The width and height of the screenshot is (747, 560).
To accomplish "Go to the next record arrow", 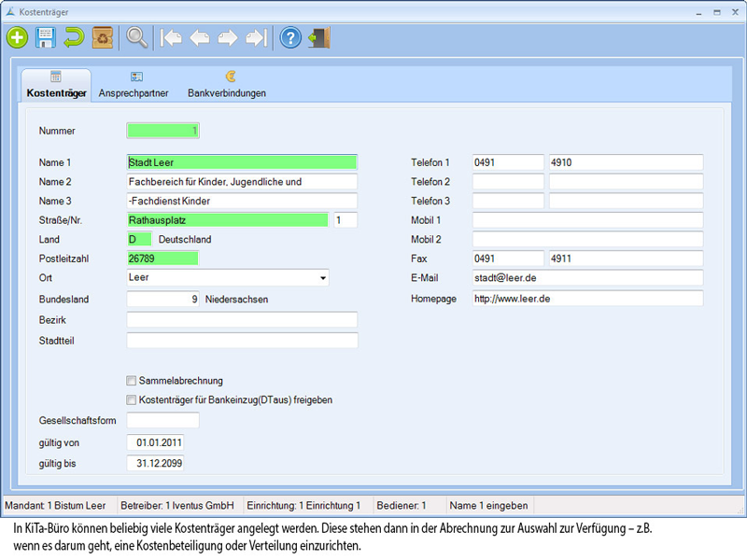I will coord(227,37).
